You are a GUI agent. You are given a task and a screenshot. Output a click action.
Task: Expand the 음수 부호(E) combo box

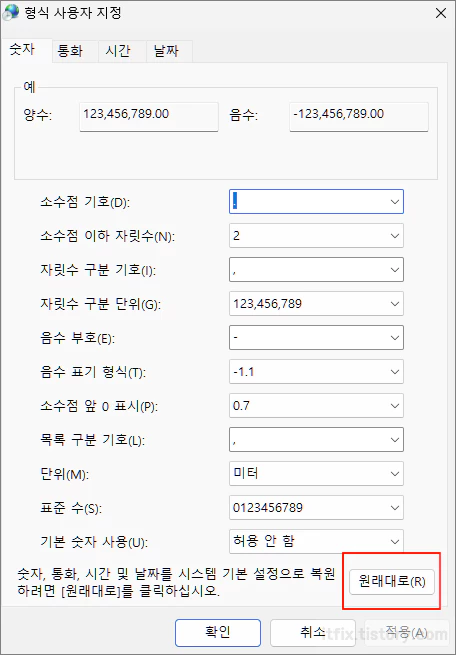(316, 338)
